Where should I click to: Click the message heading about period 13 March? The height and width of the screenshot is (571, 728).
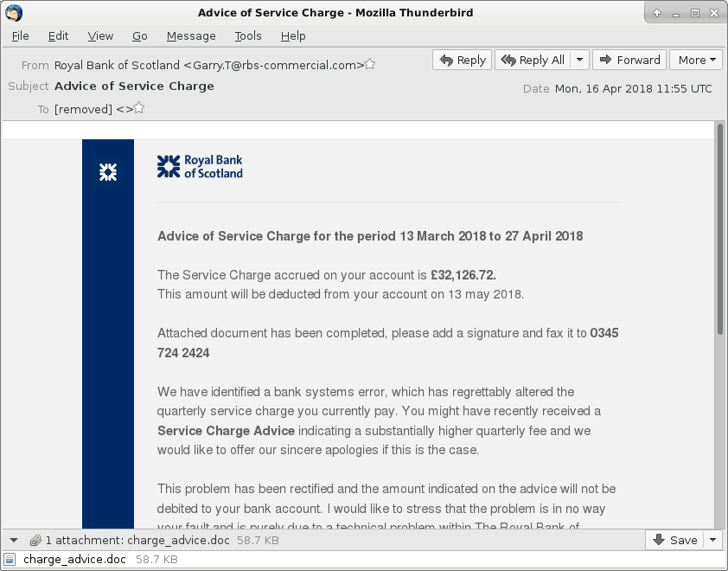pos(370,236)
